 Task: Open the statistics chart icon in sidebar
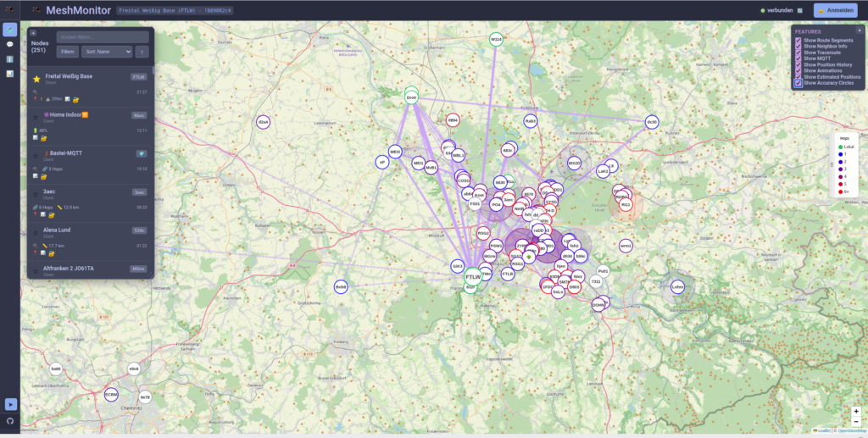coord(10,74)
